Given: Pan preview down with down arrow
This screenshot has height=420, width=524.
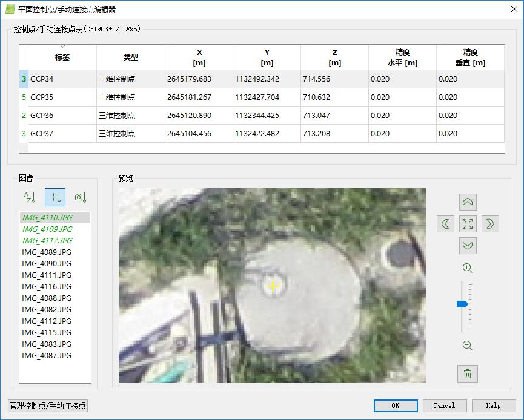Looking at the screenshot, I should 468,246.
